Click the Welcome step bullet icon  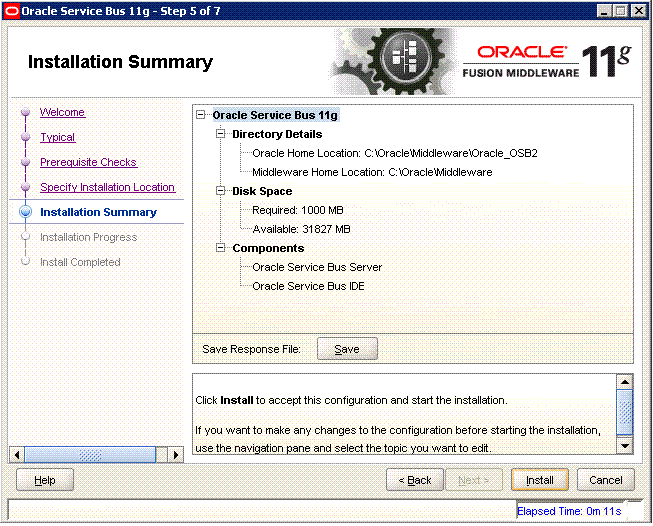click(25, 112)
